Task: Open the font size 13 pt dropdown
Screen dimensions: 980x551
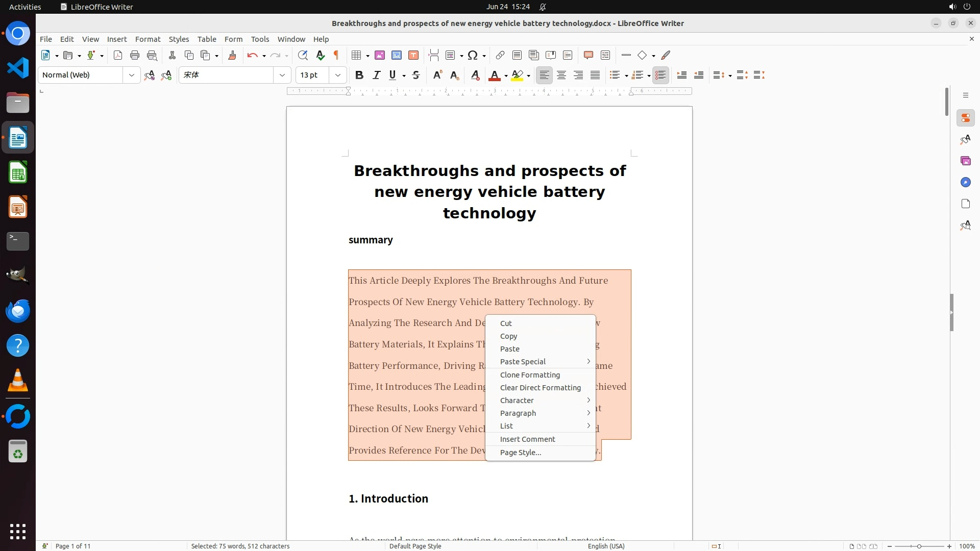Action: click(338, 75)
